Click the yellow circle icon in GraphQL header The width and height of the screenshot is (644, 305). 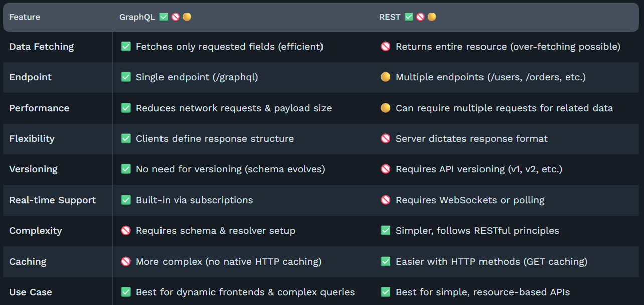coord(187,17)
